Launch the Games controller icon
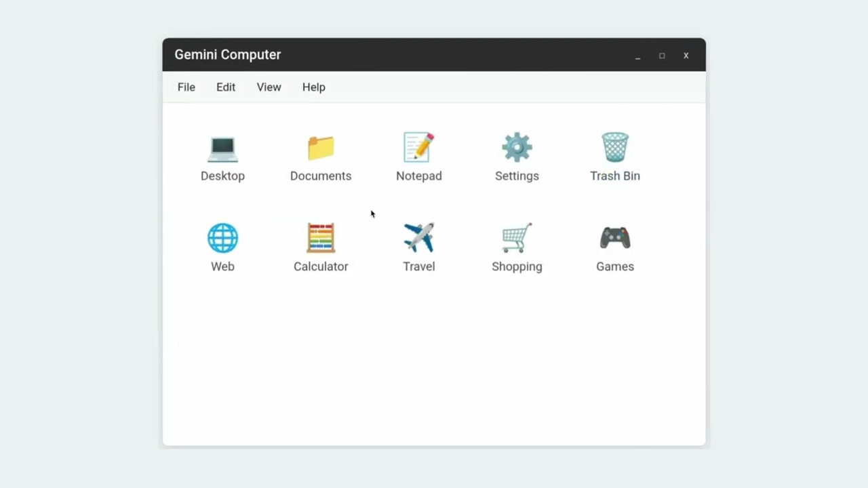Screen dimensions: 868x488 coord(615,239)
